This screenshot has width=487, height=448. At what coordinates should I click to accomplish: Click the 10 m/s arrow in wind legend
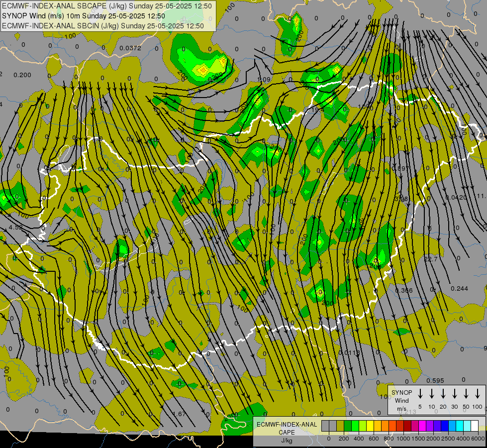pos(431,393)
